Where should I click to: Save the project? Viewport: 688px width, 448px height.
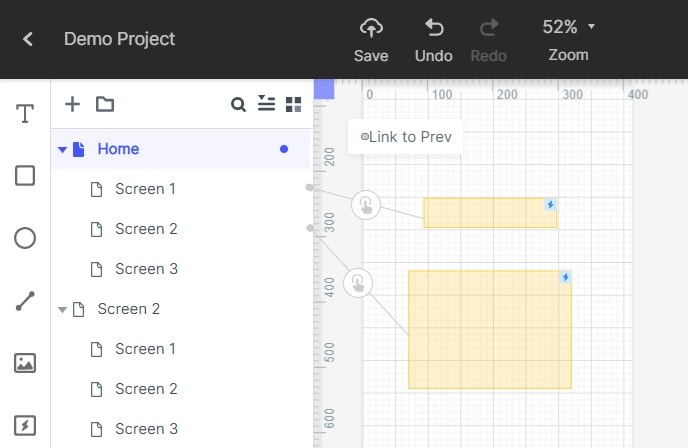click(371, 40)
